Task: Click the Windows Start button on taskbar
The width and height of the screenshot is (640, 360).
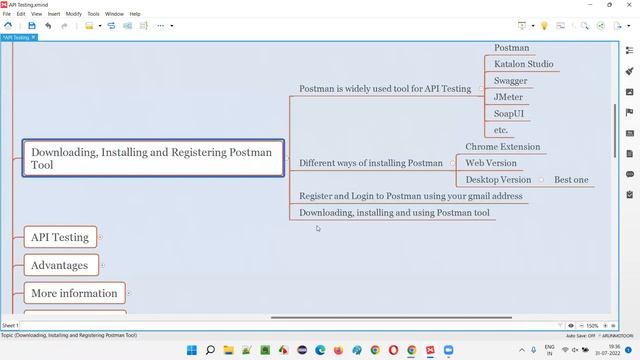Action: [x=191, y=350]
